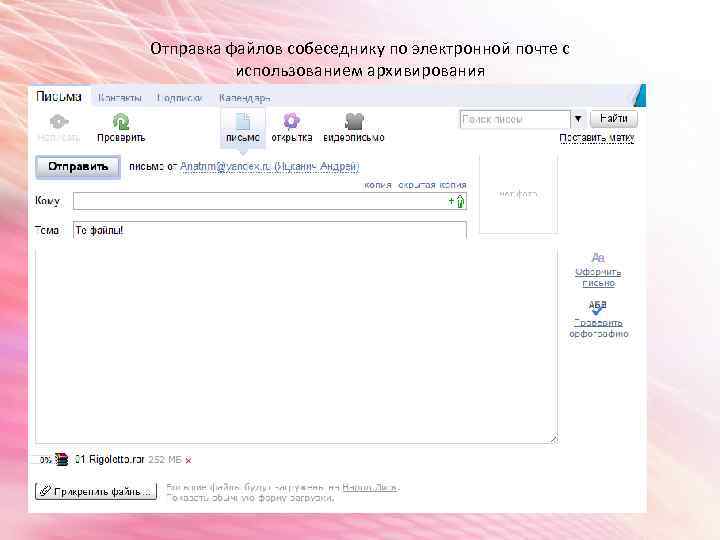Click the upload progress percent indicator
Image resolution: width=720 pixels, height=540 pixels.
tap(45, 459)
